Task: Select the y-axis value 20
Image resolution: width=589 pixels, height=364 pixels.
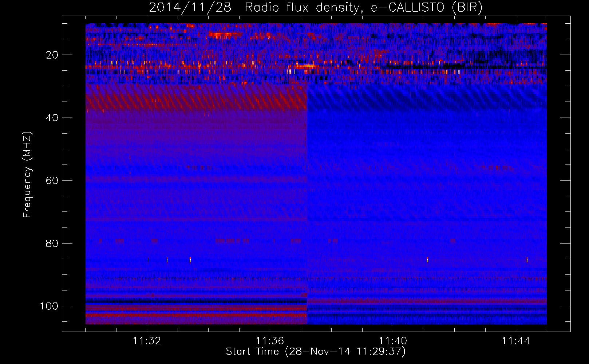Action: click(x=52, y=55)
